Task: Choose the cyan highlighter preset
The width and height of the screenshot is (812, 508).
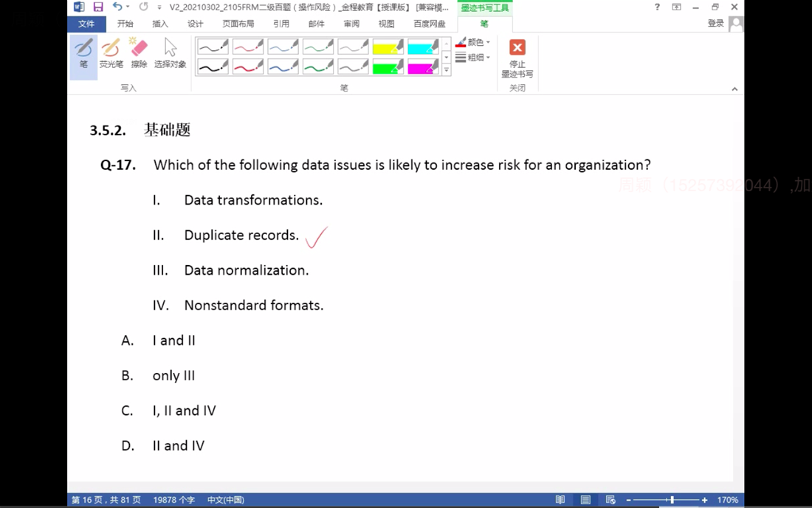Action: (x=423, y=47)
